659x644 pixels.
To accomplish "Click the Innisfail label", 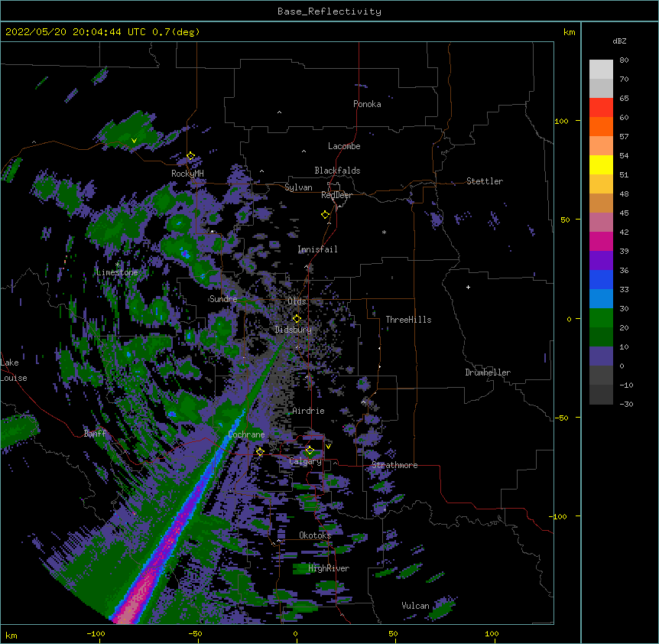I will tap(317, 249).
